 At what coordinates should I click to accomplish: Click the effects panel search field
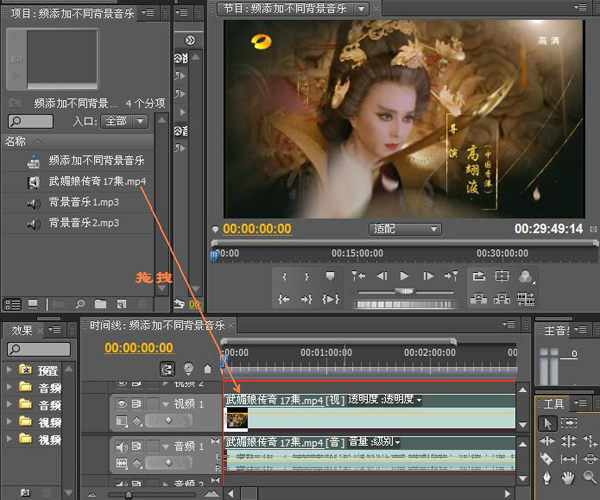(39, 349)
